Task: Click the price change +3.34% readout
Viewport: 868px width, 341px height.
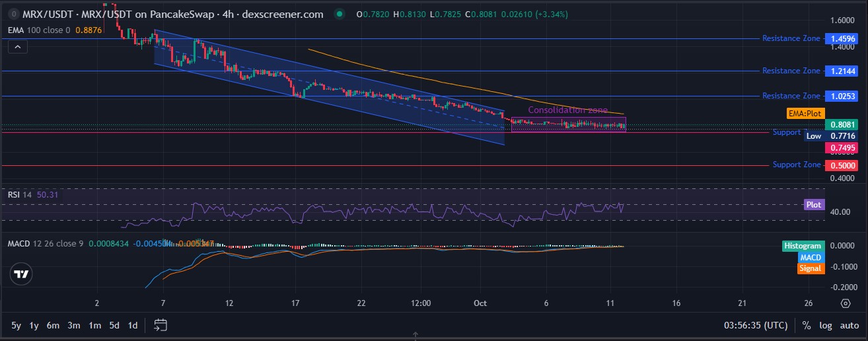Action: click(553, 14)
